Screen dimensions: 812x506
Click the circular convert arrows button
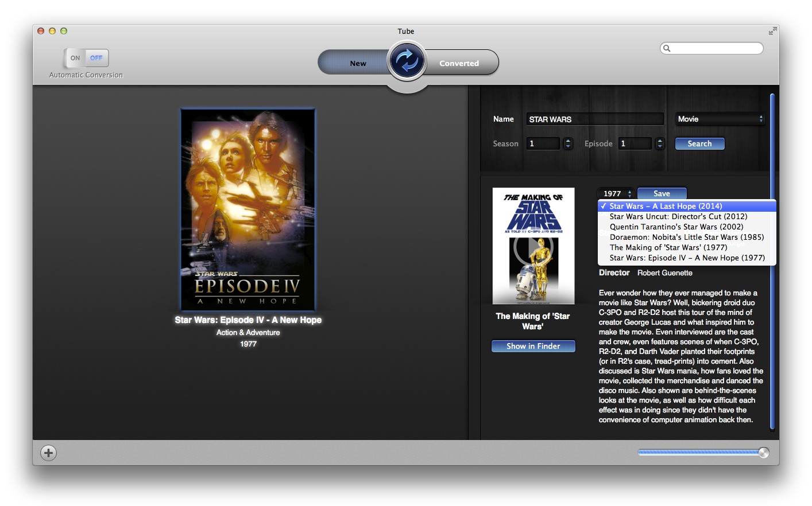[x=407, y=61]
